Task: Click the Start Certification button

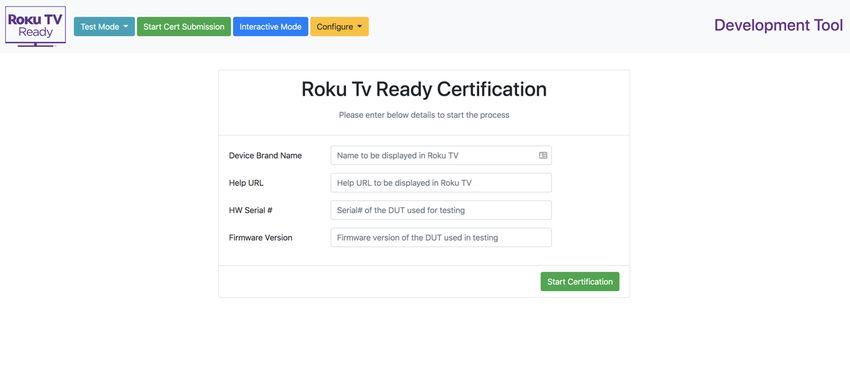Action: click(579, 282)
